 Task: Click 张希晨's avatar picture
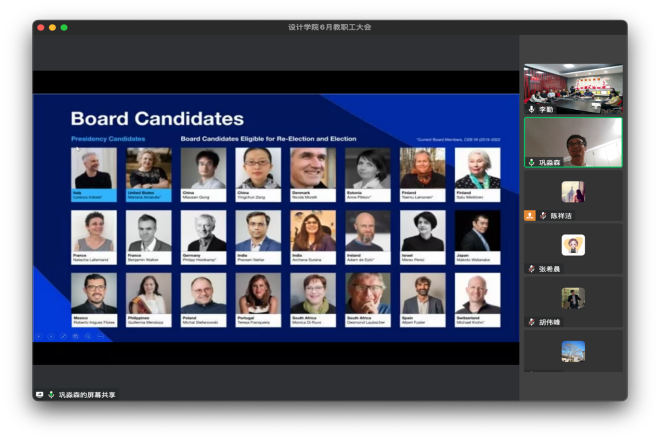[573, 245]
